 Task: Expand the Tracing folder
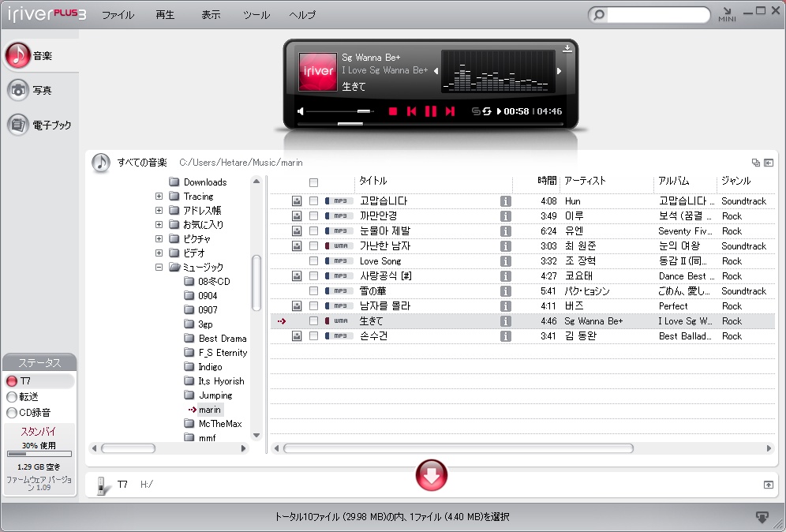pyautogui.click(x=159, y=197)
